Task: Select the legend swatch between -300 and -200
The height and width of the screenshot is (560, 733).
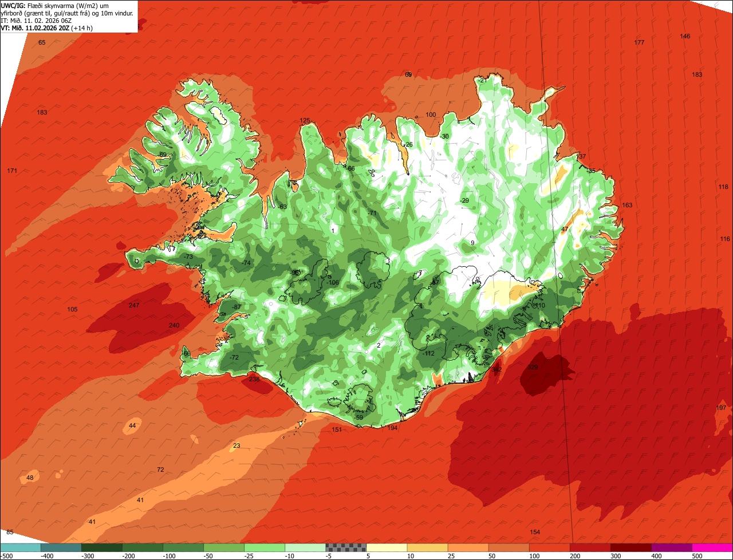Action: 102,547
